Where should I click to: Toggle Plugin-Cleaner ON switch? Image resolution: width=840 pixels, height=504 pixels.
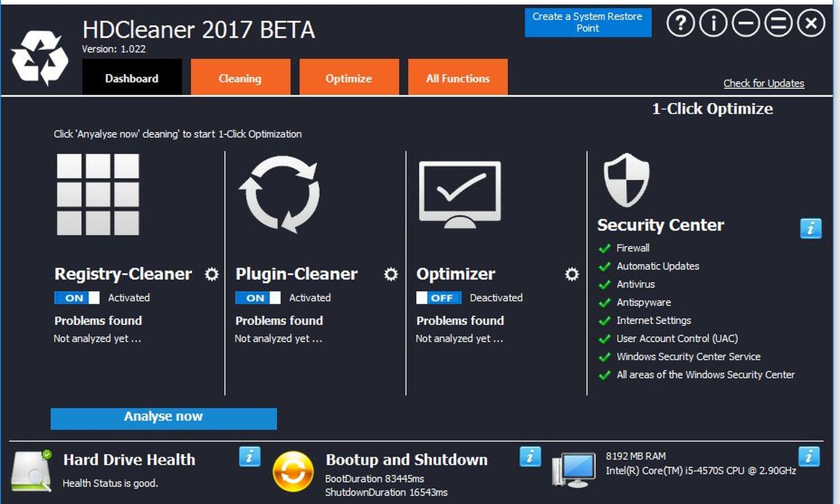(258, 298)
